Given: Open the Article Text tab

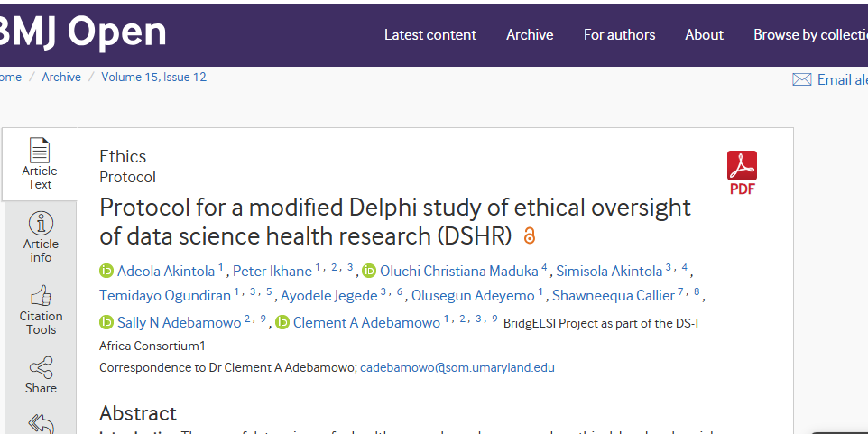Looking at the screenshot, I should pos(40,164).
